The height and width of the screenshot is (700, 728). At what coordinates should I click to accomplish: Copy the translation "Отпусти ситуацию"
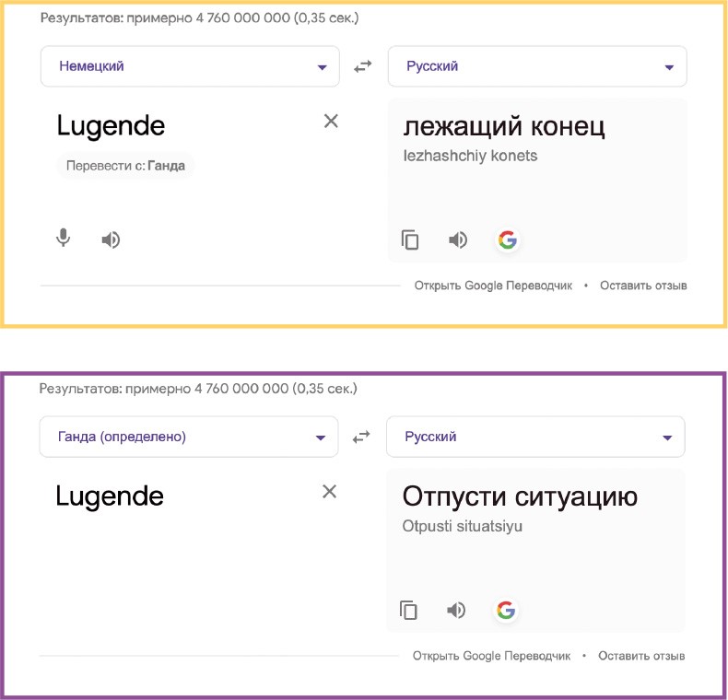point(408,610)
